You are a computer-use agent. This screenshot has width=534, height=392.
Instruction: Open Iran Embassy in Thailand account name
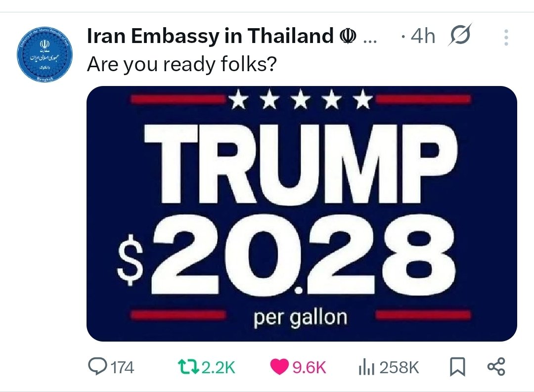[210, 36]
